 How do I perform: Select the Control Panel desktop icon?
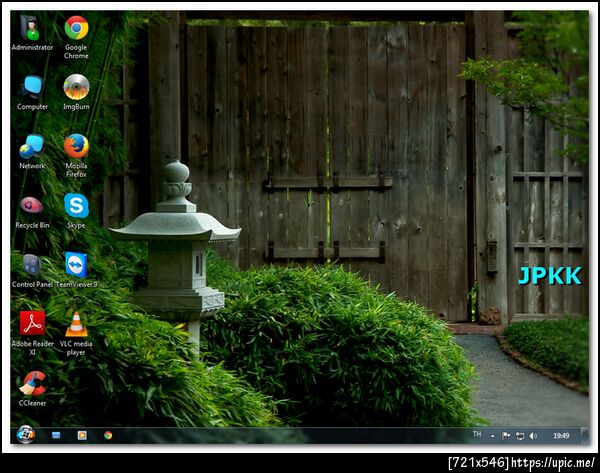(x=32, y=270)
